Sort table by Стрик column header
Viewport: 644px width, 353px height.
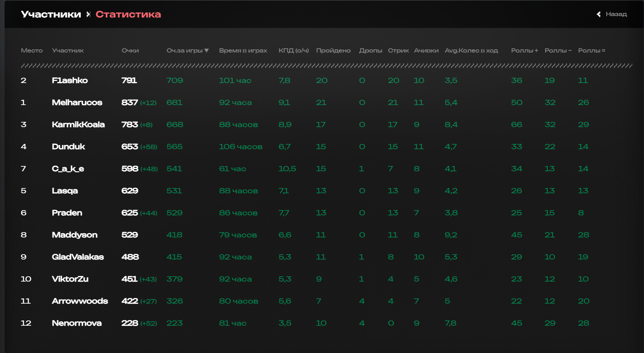[x=398, y=50]
